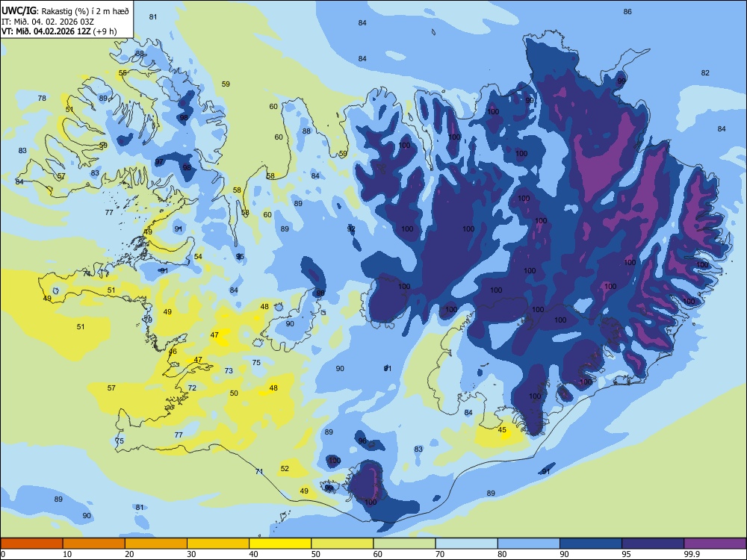Screen dimensions: 747x560
Task: Click the purple 99.9+ legend swatch
Action: point(715,544)
